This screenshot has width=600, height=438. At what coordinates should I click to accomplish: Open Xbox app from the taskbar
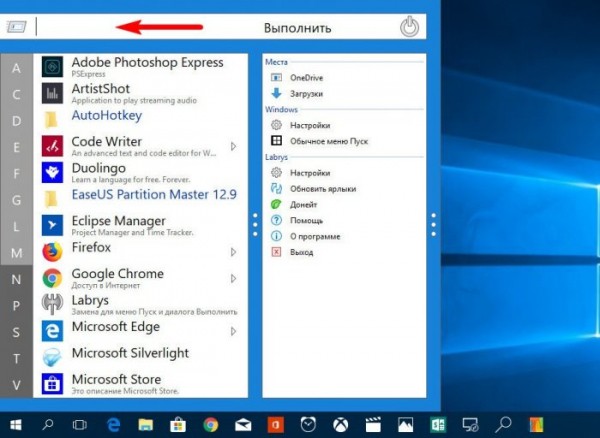(x=341, y=425)
